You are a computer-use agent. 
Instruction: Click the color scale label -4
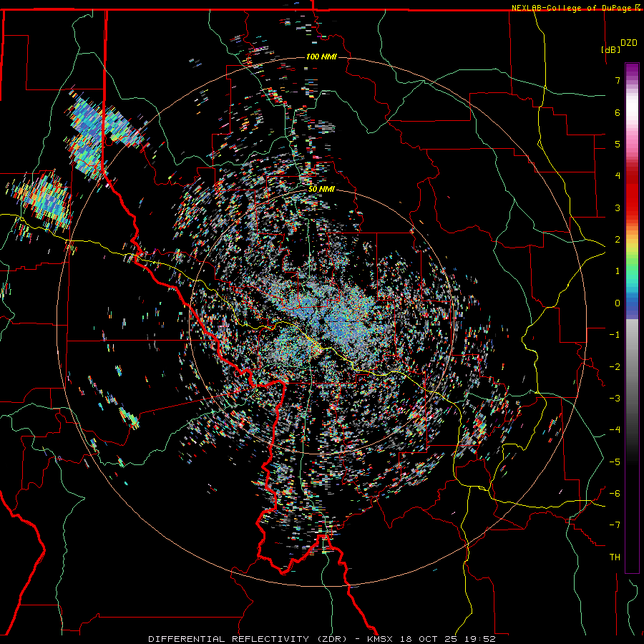[615, 430]
